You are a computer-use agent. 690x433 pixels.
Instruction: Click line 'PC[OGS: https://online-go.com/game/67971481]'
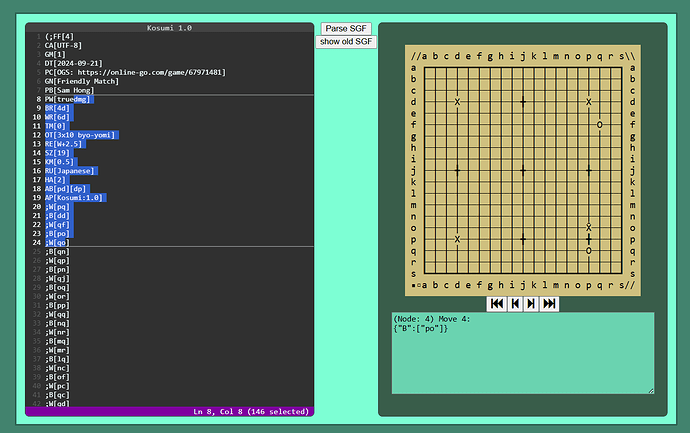click(135, 72)
